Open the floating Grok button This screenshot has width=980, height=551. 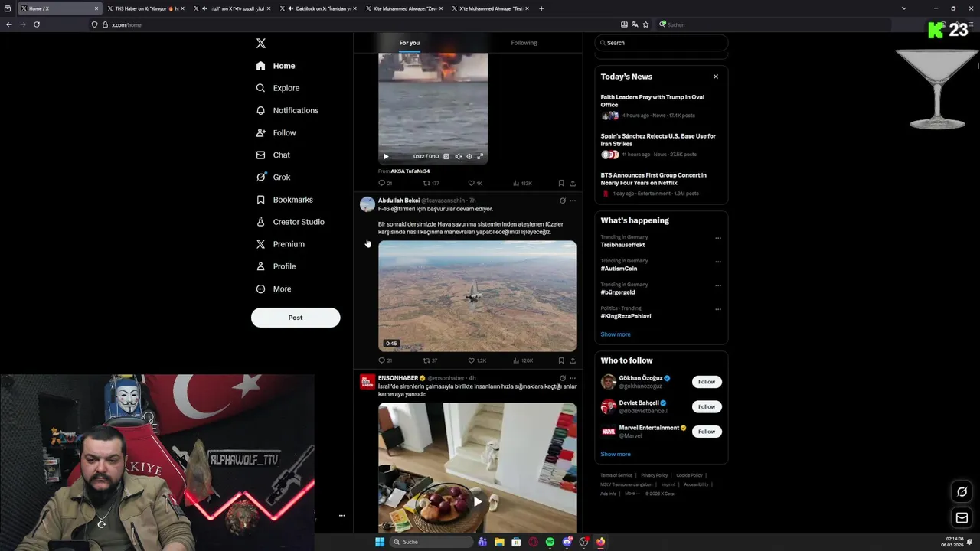962,492
